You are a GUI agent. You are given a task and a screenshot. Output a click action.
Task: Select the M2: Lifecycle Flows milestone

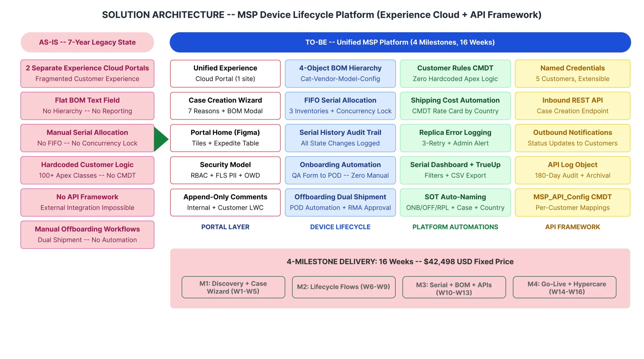pyautogui.click(x=344, y=287)
